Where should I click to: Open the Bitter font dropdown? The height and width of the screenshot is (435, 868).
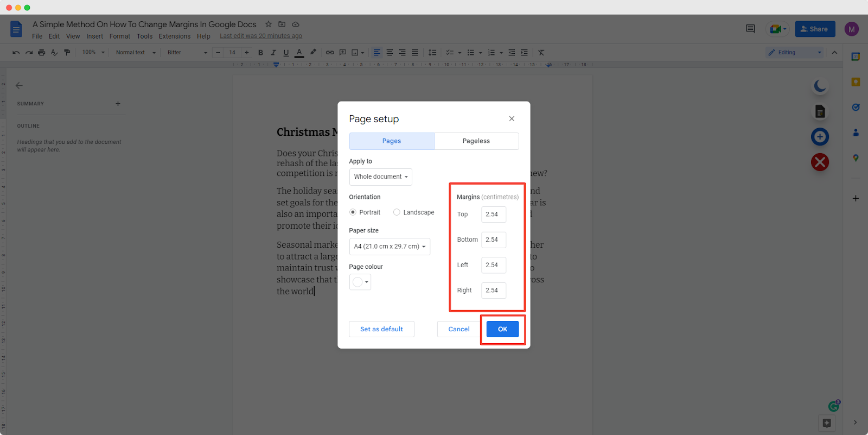187,53
